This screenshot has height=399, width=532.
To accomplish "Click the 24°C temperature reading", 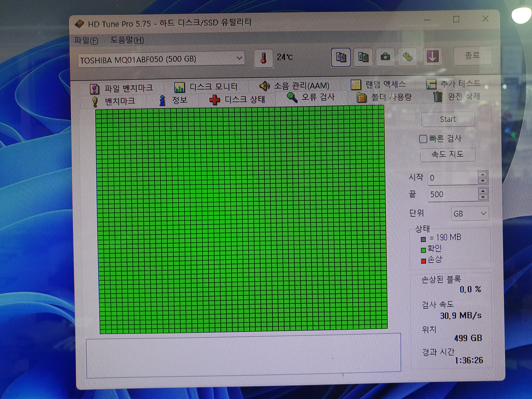I will [285, 57].
